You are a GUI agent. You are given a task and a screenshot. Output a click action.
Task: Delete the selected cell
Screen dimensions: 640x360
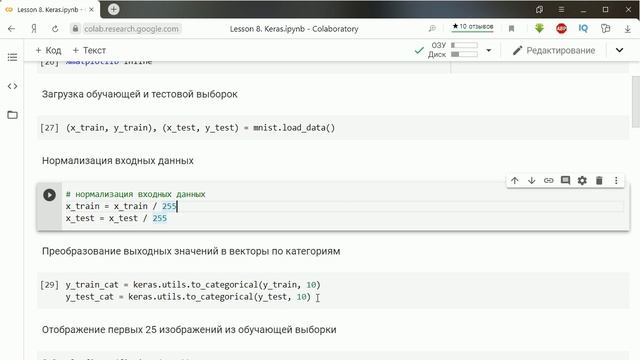(599, 180)
